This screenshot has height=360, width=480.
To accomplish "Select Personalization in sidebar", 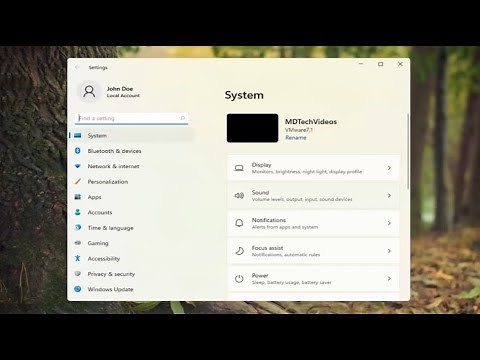I will point(131,182).
